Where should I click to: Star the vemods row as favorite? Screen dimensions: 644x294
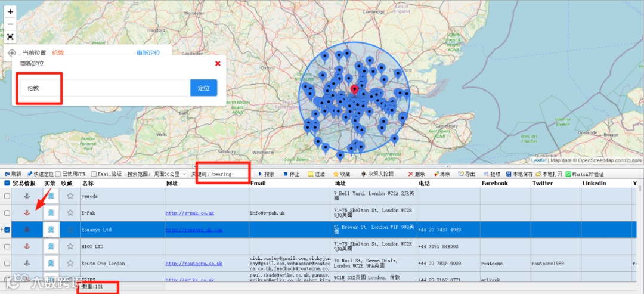click(x=70, y=196)
